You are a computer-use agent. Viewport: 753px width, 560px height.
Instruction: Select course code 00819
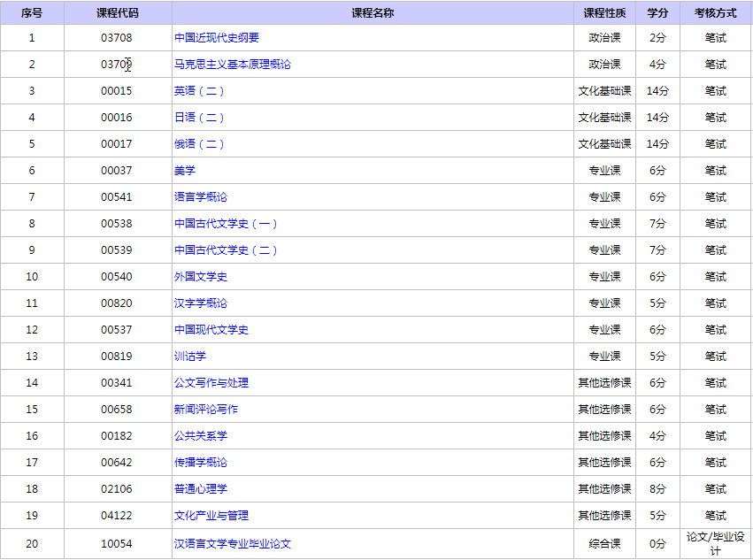(117, 356)
